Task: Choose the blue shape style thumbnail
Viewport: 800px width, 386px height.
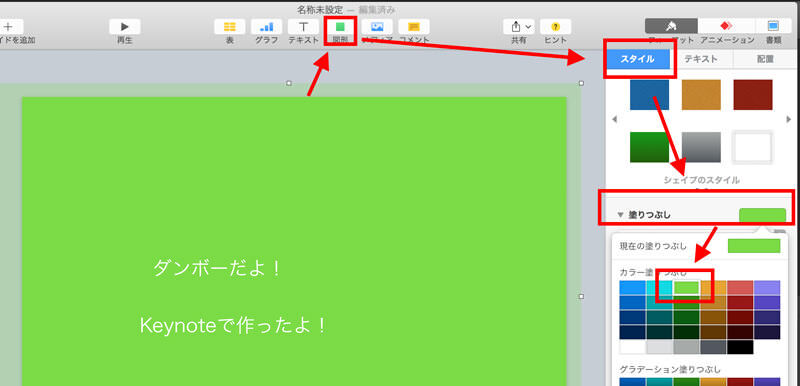Action: pos(649,95)
